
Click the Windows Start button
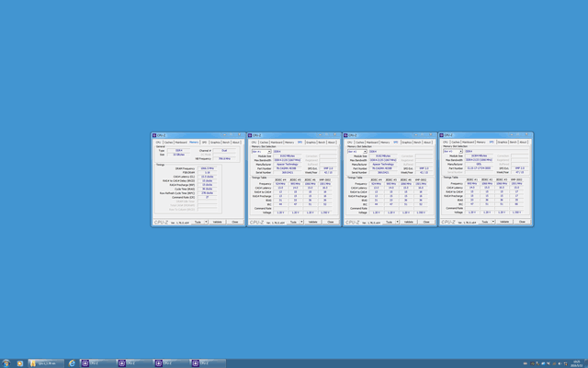(6, 362)
